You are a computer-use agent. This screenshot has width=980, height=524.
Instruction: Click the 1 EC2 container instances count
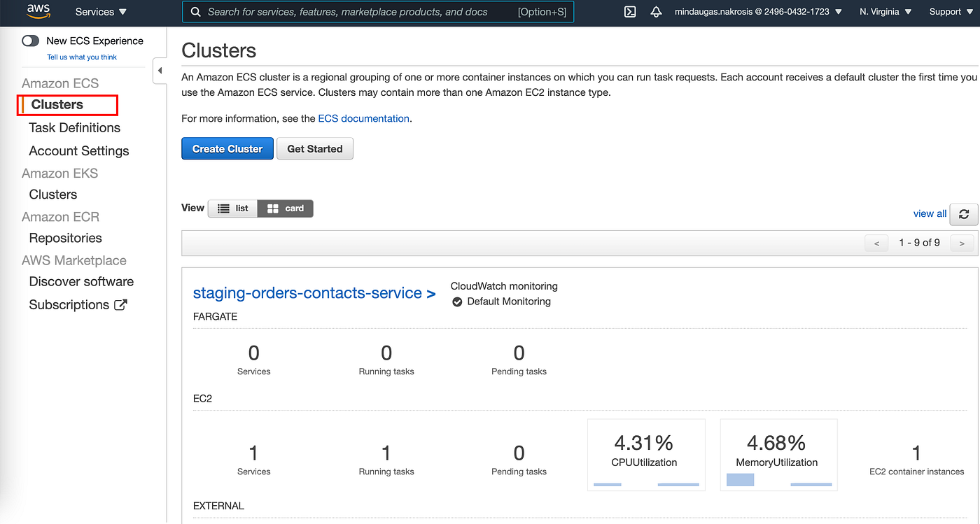click(x=917, y=453)
